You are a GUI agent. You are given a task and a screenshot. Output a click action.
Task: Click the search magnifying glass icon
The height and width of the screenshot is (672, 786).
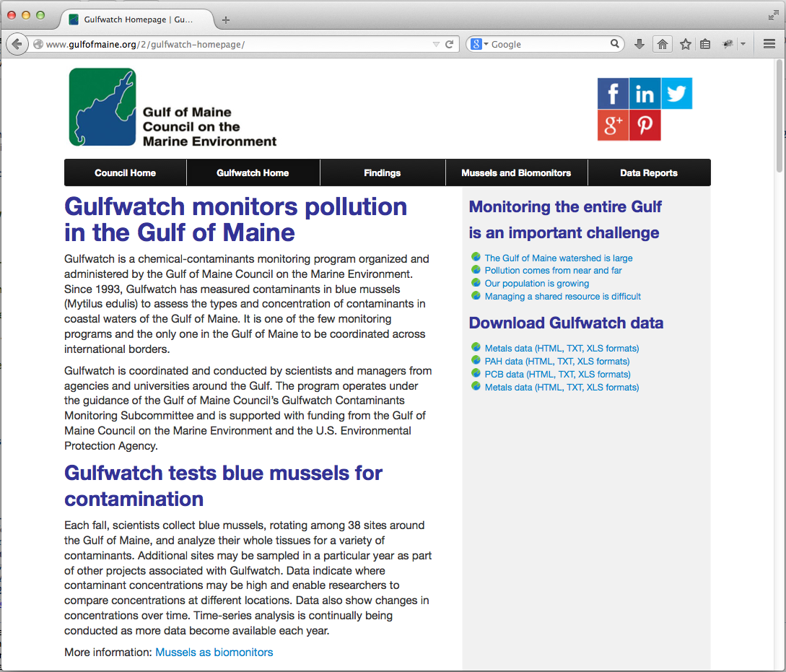[x=614, y=44]
